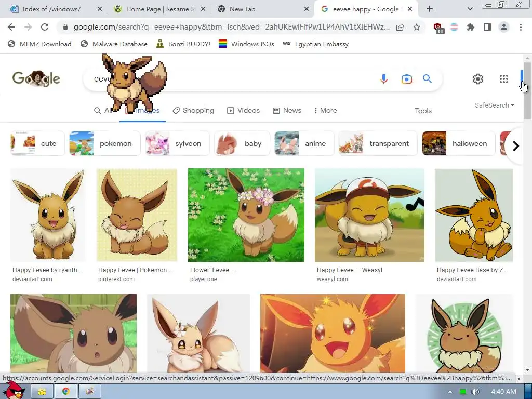Open the Happy Eevee Weasyl image

369,215
